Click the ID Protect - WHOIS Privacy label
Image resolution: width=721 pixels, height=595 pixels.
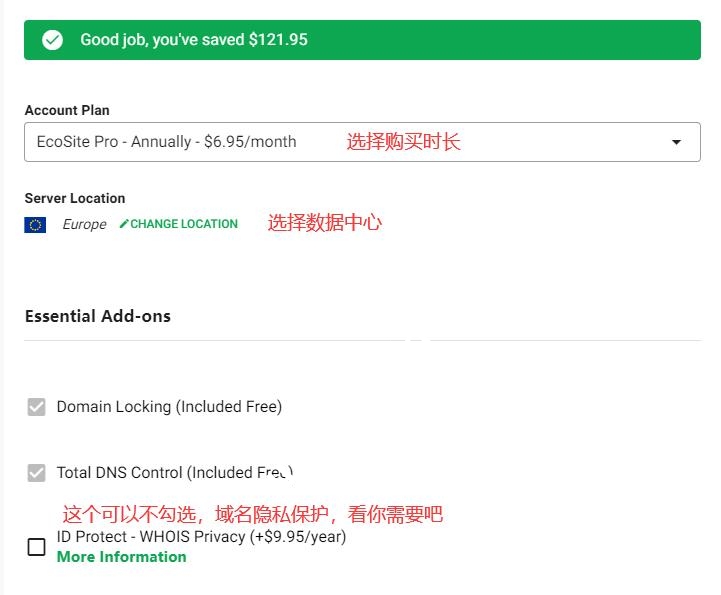[x=201, y=537]
